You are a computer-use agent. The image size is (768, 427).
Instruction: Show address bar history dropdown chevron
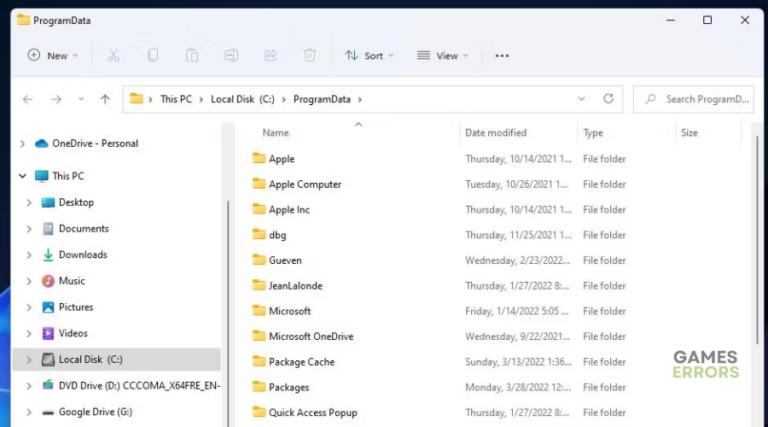pyautogui.click(x=582, y=99)
